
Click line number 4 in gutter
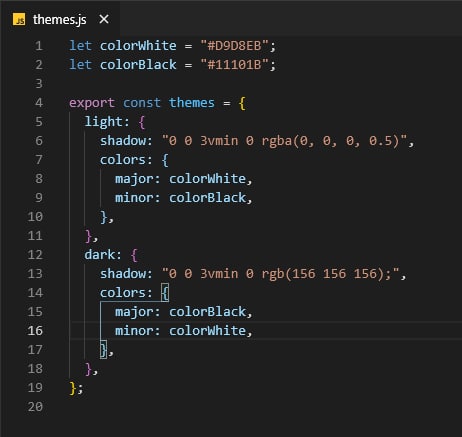tap(39, 103)
